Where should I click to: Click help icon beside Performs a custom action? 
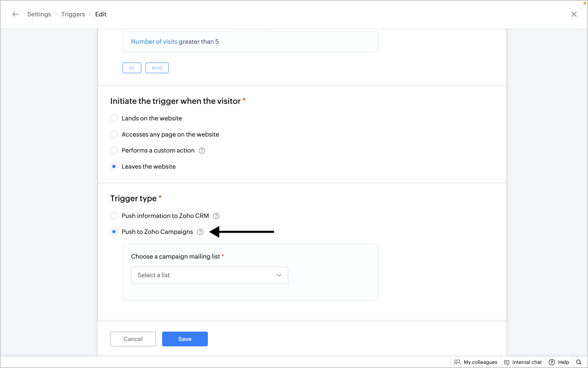(x=202, y=150)
